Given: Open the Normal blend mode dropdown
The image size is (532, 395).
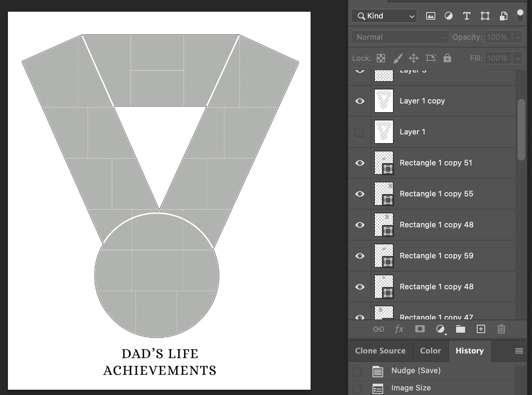Looking at the screenshot, I should tap(400, 37).
